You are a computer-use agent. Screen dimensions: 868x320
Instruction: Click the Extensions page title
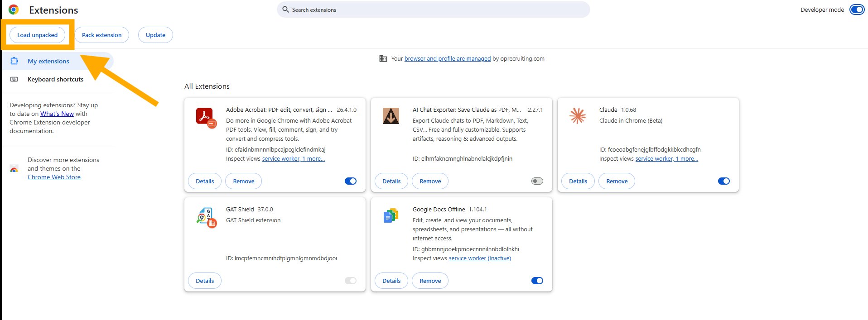53,10
